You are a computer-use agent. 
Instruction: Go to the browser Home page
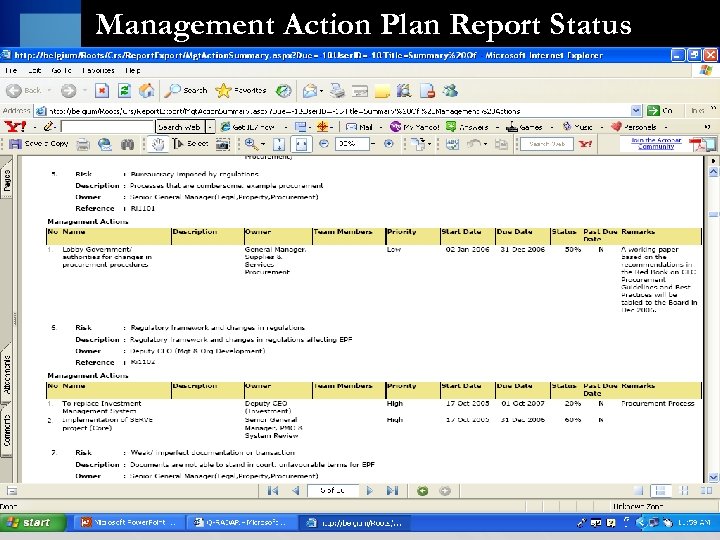(x=146, y=90)
